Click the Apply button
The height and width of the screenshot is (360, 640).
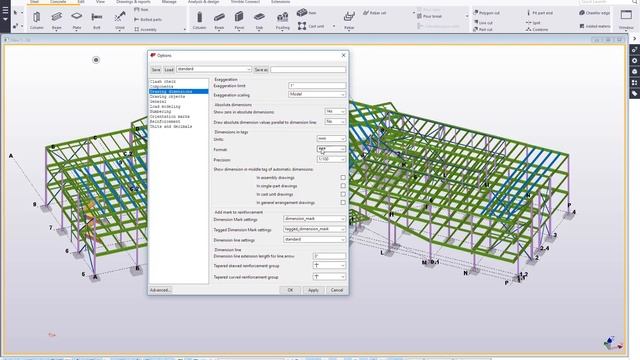313,290
